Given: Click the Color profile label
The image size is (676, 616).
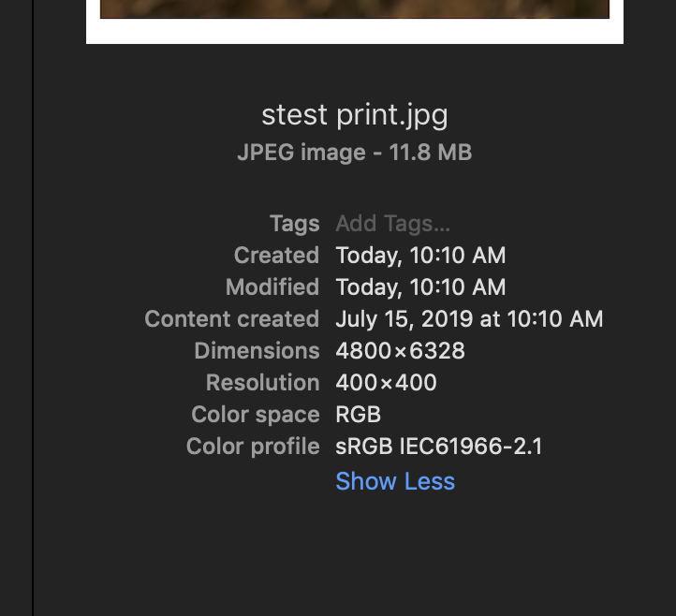Looking at the screenshot, I should [253, 447].
